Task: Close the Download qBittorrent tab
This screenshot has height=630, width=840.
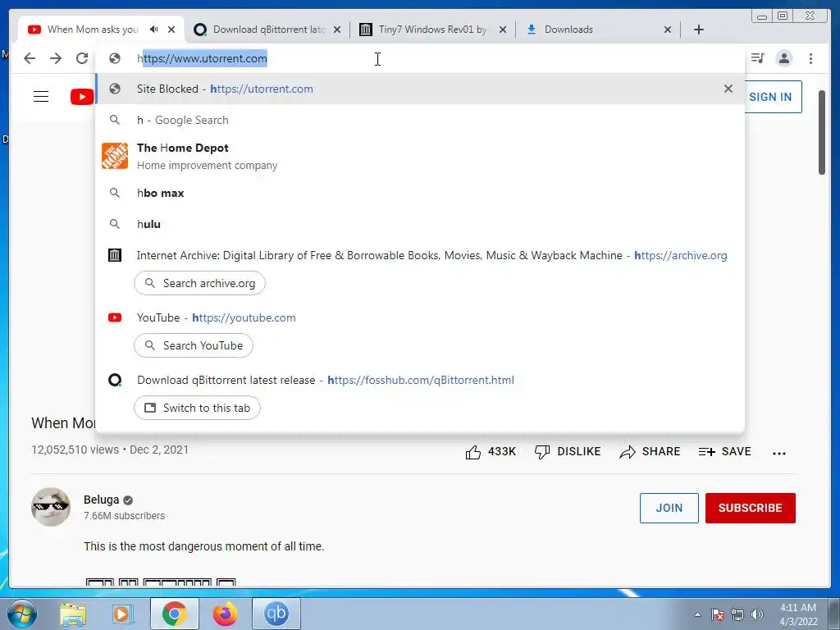Action: [337, 30]
